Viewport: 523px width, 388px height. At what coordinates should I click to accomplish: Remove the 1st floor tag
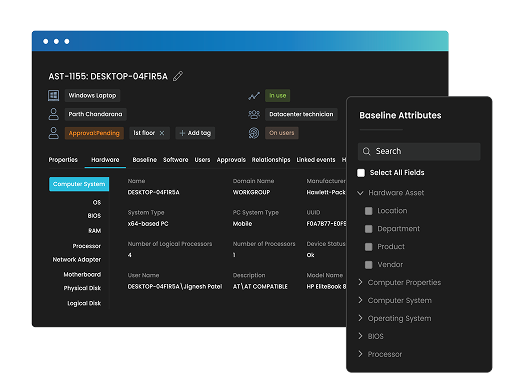(x=162, y=133)
